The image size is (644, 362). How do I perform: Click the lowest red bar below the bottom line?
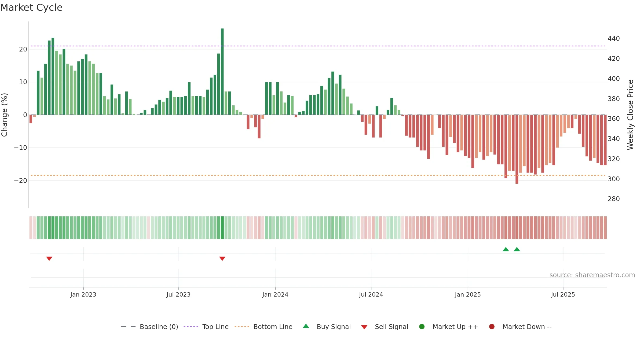click(517, 149)
